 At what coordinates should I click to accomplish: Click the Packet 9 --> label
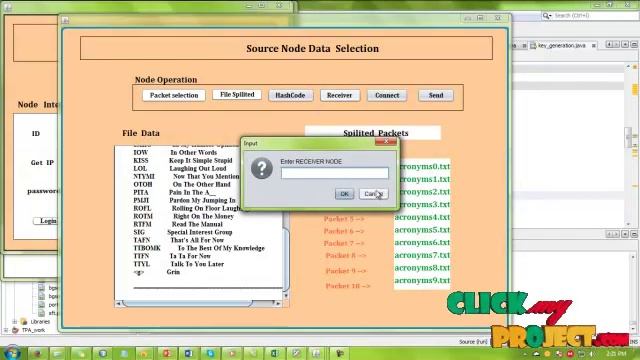point(346,271)
